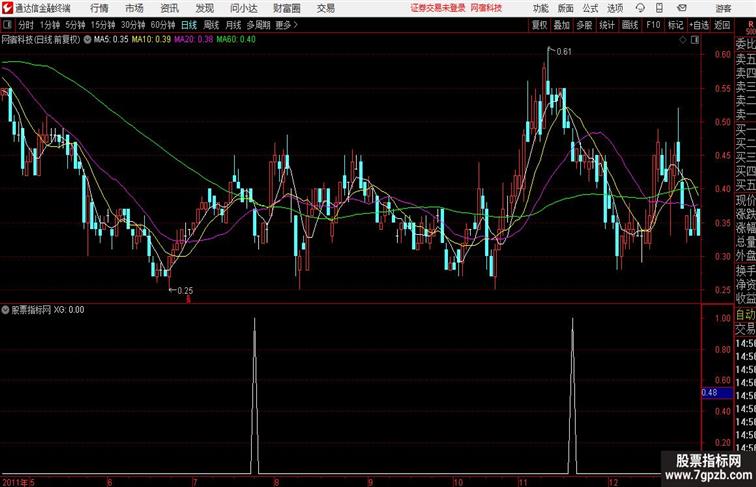Open the 问小达 menu
Screen dimensions: 756x487
coord(243,8)
